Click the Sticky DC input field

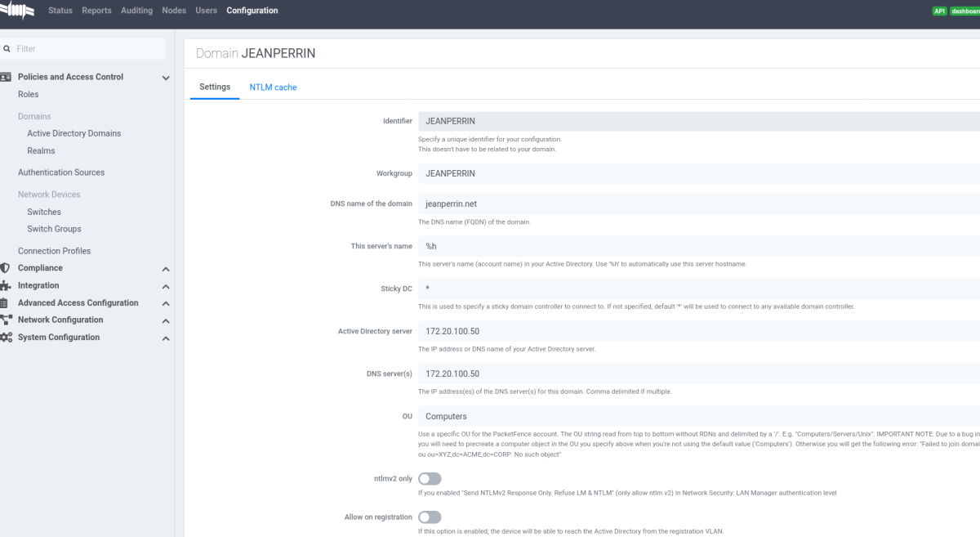699,289
